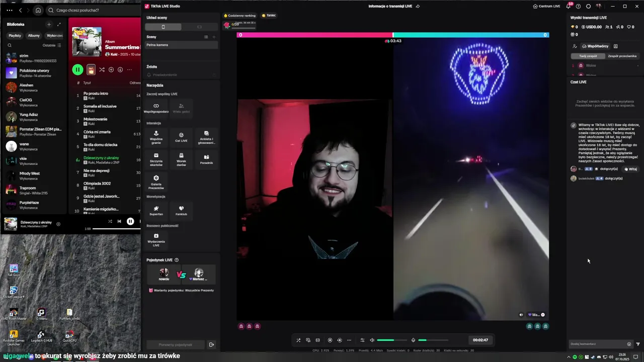Mute the speaker volume in bottom toolbar

[x=372, y=340]
